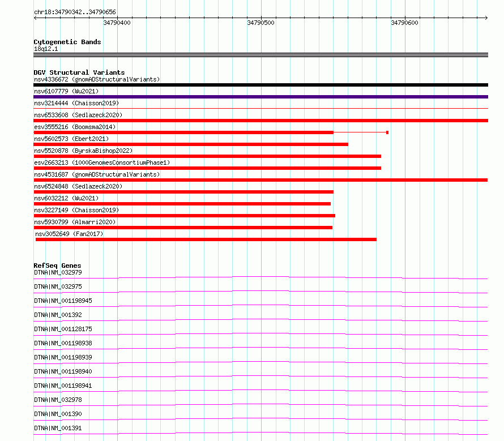Click the small end marker of esv3555216

point(387,132)
